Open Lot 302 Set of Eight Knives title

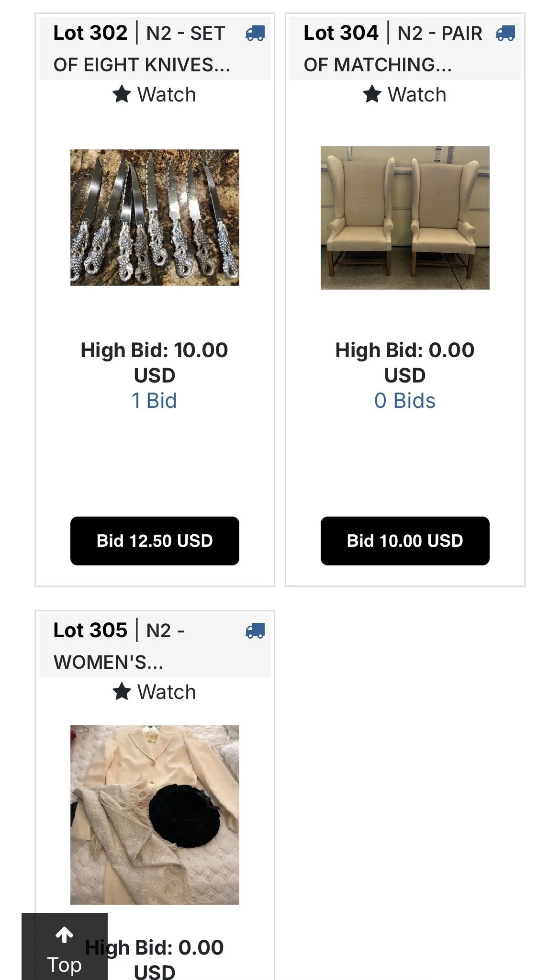pos(142,49)
